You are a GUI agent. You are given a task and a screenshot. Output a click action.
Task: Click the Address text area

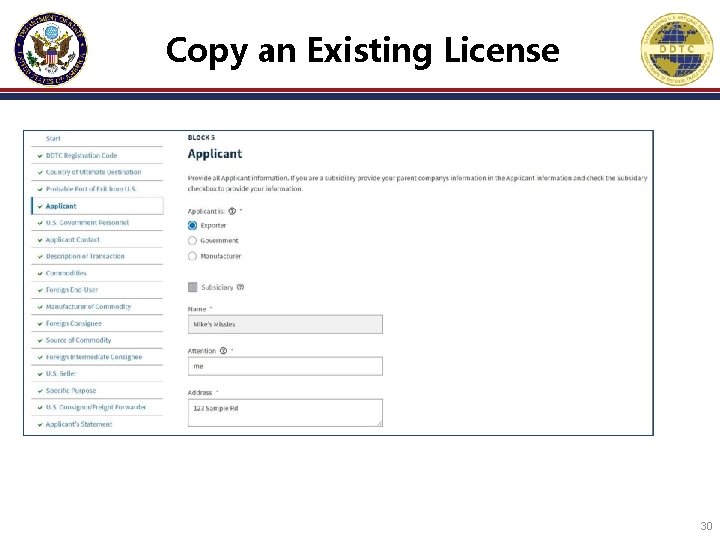(x=285, y=413)
